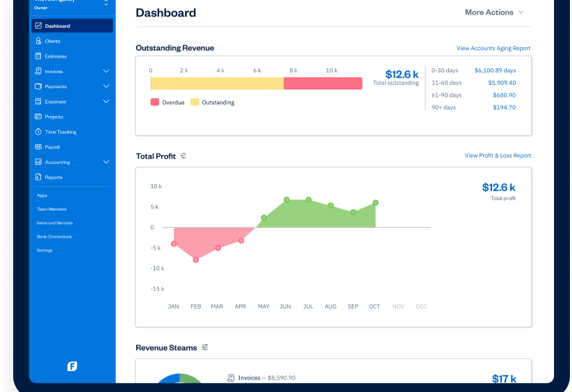This screenshot has width=572, height=392.
Task: Click the October data point on profit chart
Action: tap(375, 203)
